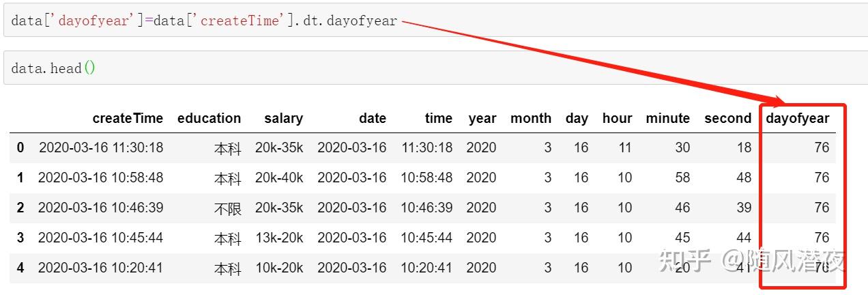Viewport: 868px width, 295px height.
Task: Click createTime cell 2020-03-16 10:58:48
Action: (x=100, y=178)
